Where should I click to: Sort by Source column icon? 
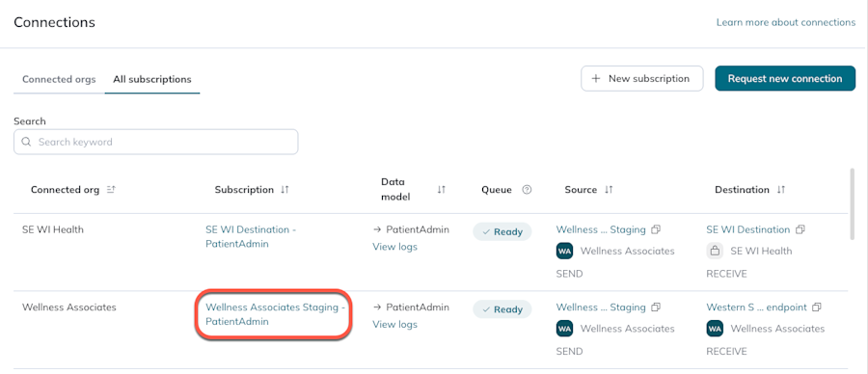tap(609, 190)
